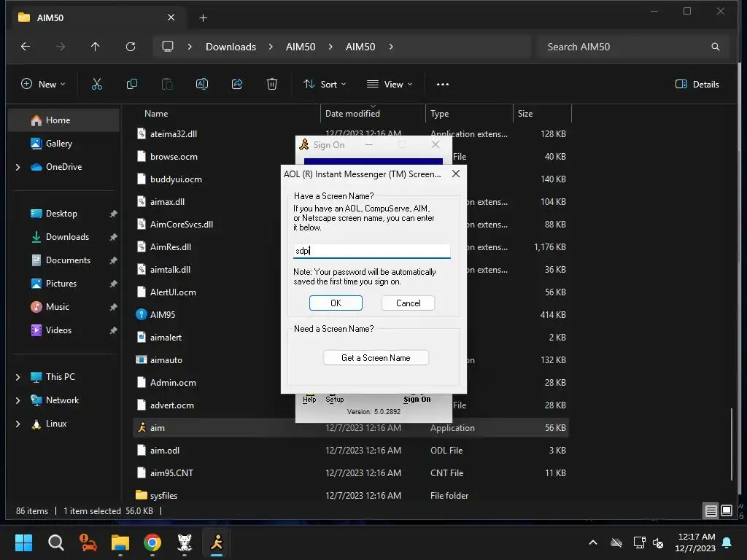Click the network display tray icon
The height and width of the screenshot is (560, 747).
[639, 542]
